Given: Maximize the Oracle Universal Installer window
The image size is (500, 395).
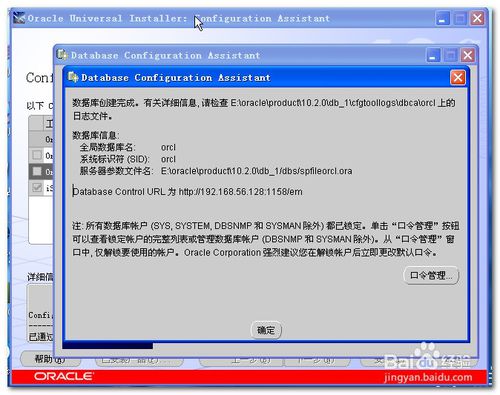Looking at the screenshot, I should coord(460,18).
